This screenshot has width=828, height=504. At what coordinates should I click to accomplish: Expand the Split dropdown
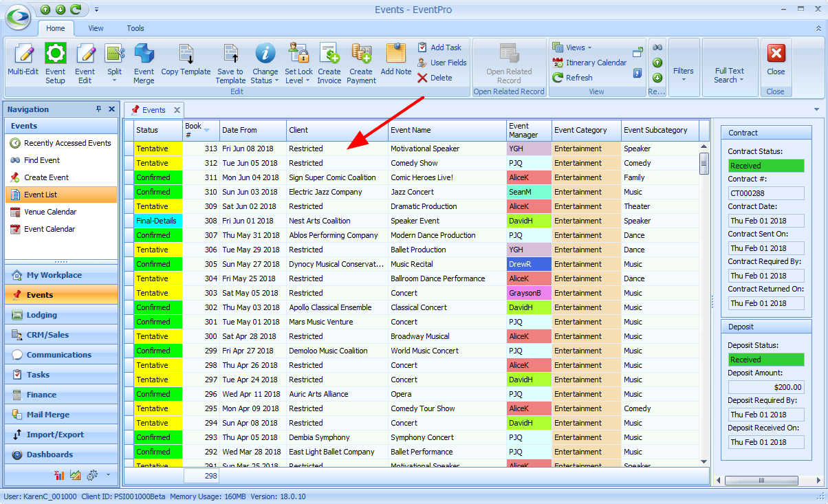114,80
